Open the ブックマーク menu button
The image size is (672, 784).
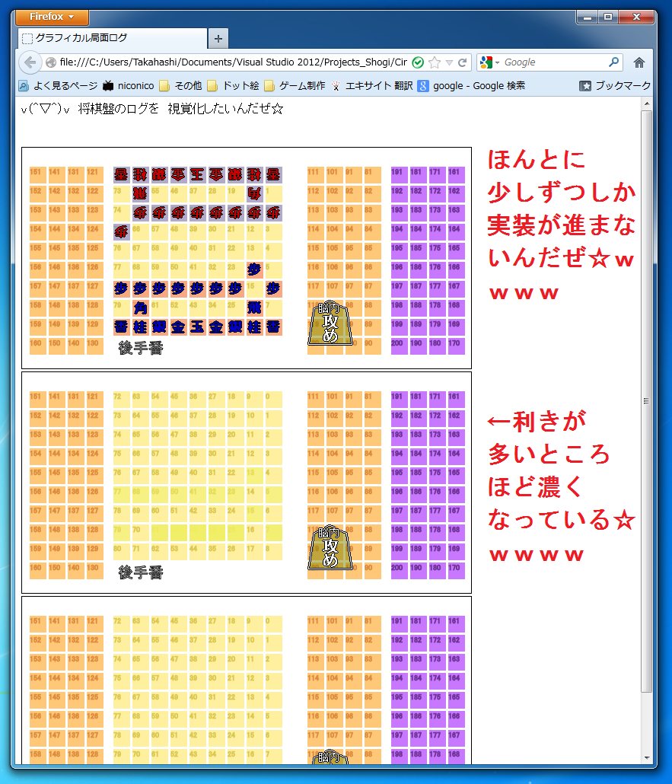(x=615, y=86)
